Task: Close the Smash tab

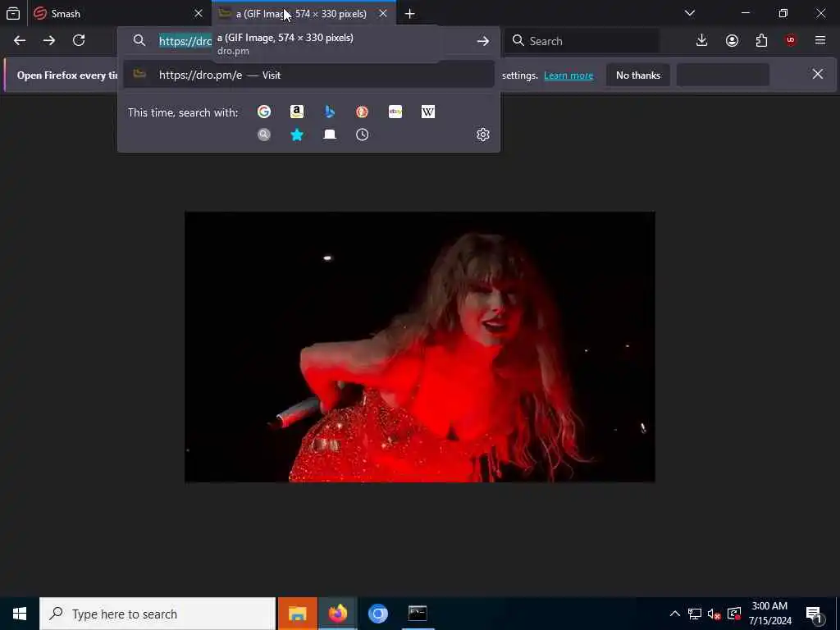Action: 199,13
